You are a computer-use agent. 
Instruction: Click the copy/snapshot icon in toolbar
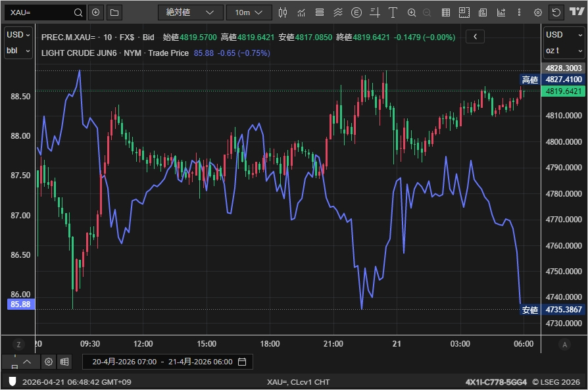pyautogui.click(x=483, y=12)
